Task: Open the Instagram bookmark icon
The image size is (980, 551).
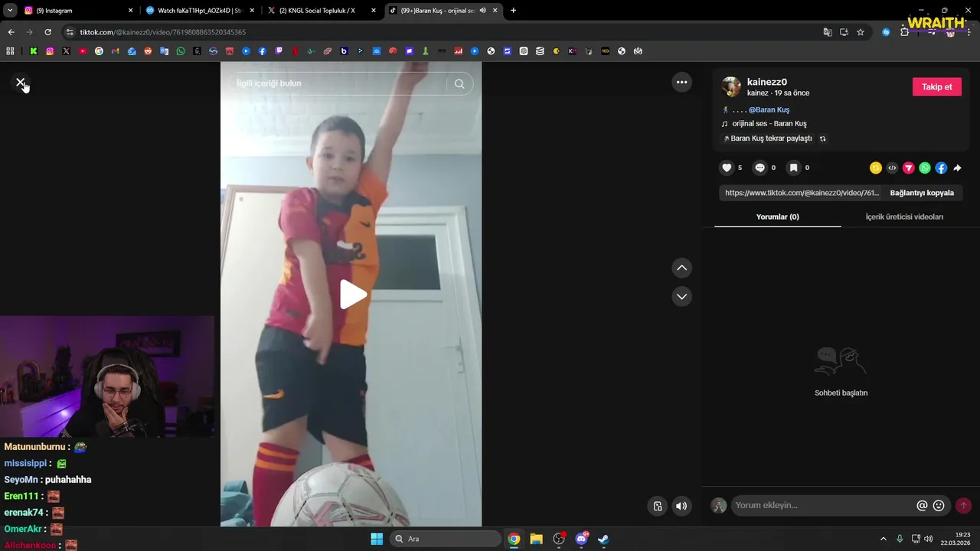Action: (50, 51)
